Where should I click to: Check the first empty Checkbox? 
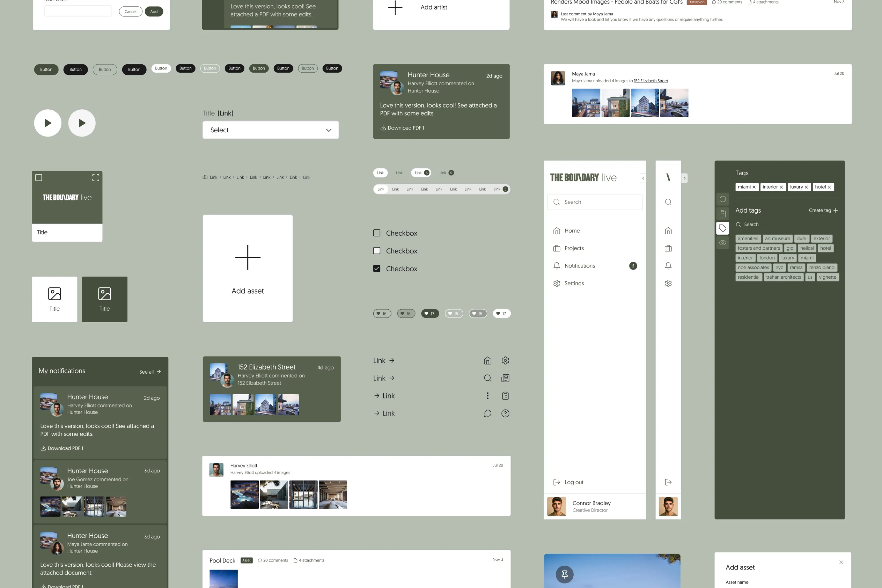coord(377,233)
